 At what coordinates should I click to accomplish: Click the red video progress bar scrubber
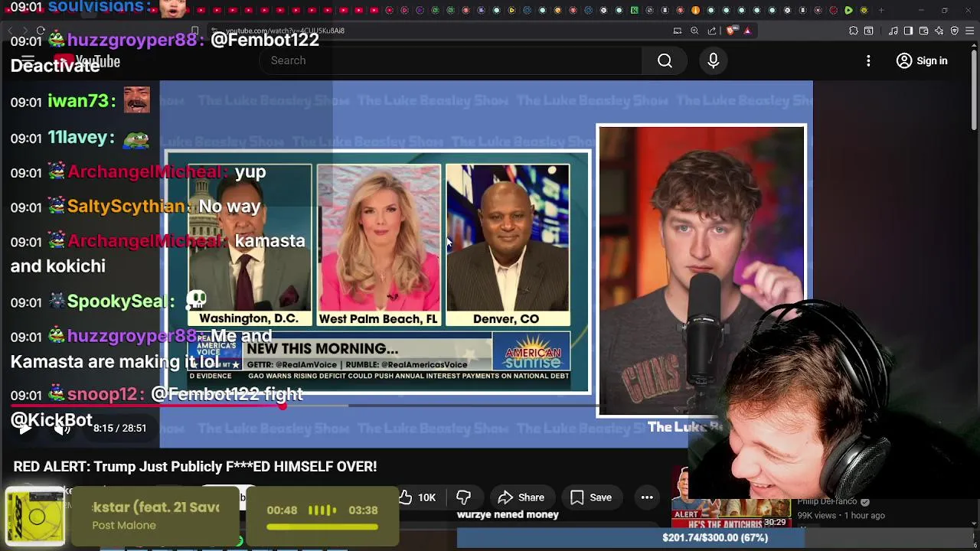tap(283, 406)
